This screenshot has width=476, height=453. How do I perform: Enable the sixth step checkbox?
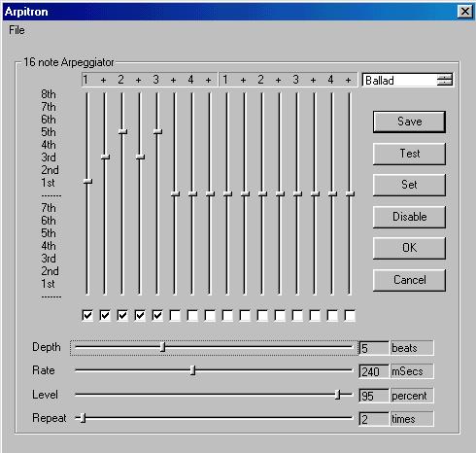(175, 315)
